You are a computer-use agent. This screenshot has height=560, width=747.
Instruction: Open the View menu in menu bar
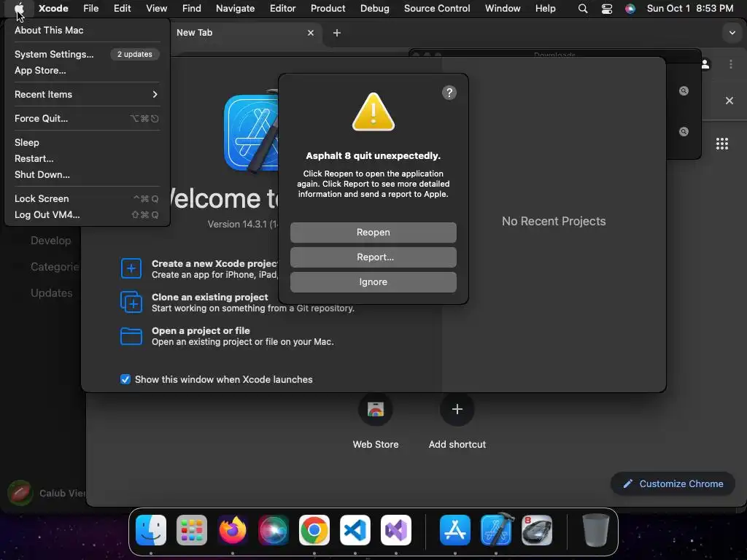click(x=156, y=9)
